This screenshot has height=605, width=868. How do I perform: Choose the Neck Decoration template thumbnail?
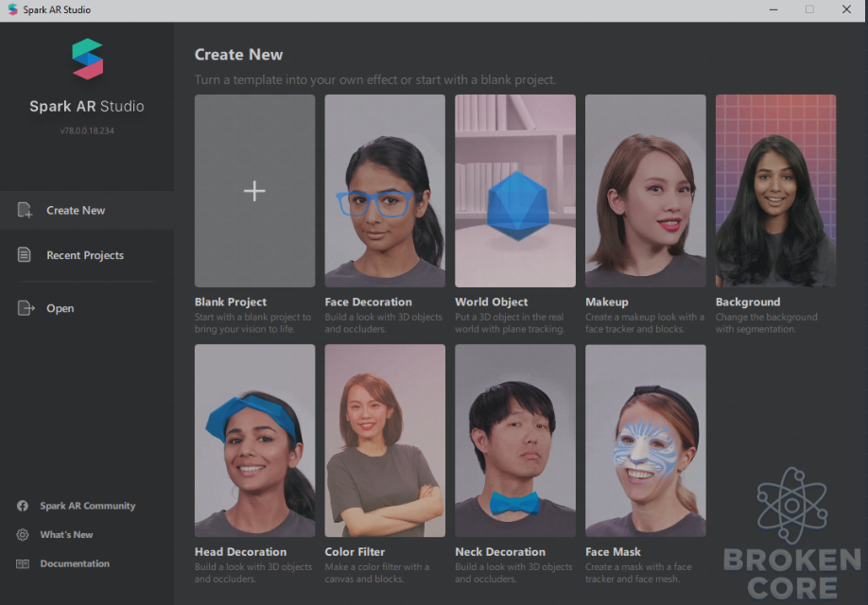[515, 441]
